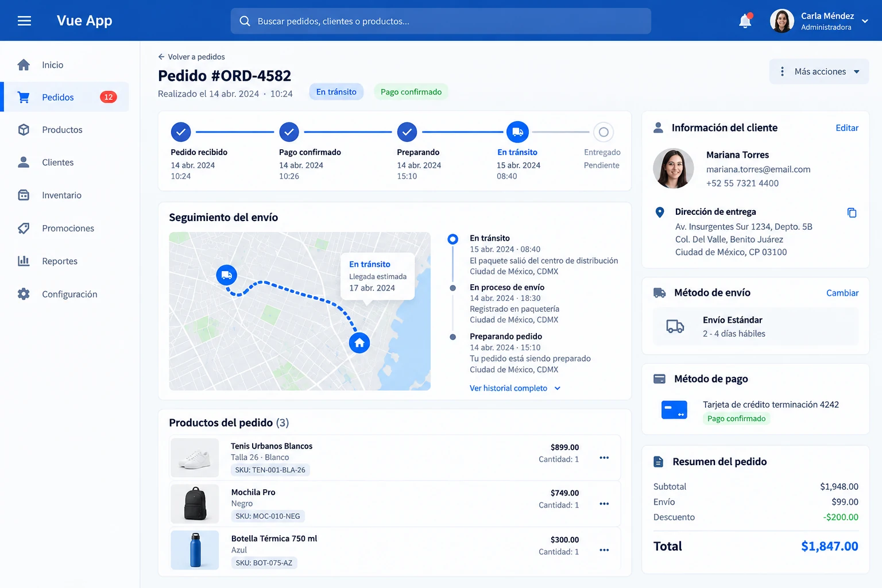Click the Tenis Urbanos Blancos thumbnail

coord(195,458)
